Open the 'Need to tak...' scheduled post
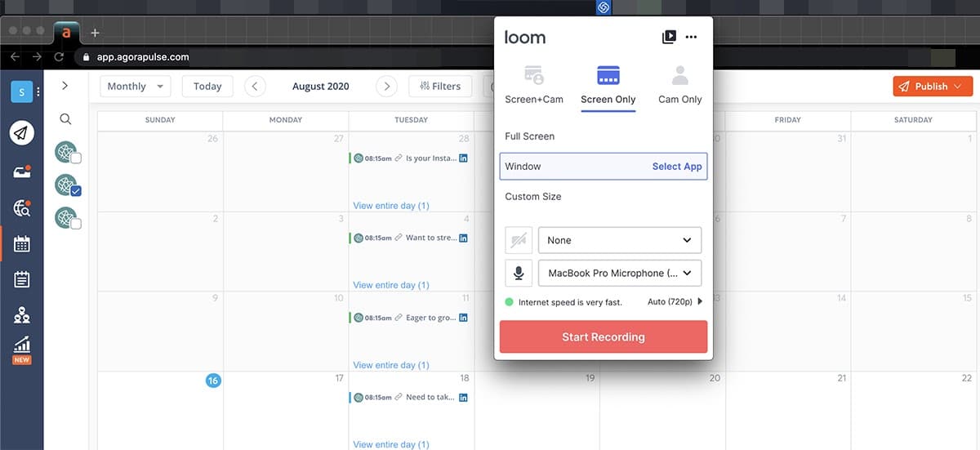The width and height of the screenshot is (980, 450). pos(408,397)
